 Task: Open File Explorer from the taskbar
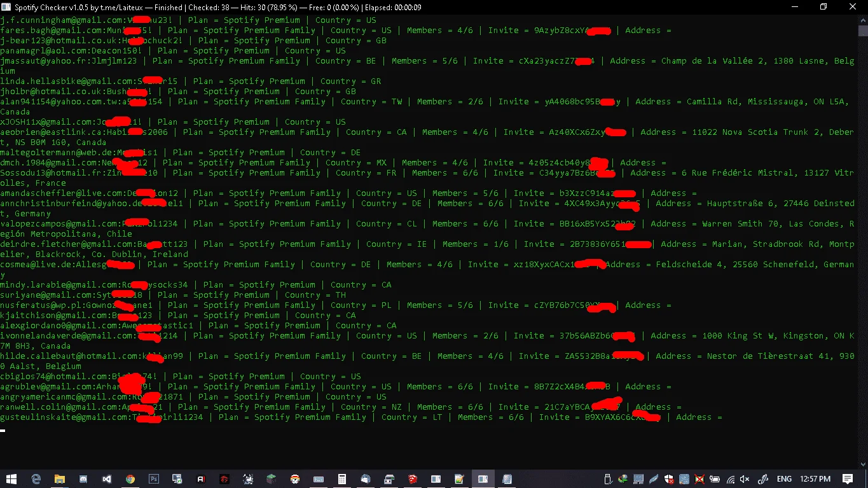pos(60,479)
